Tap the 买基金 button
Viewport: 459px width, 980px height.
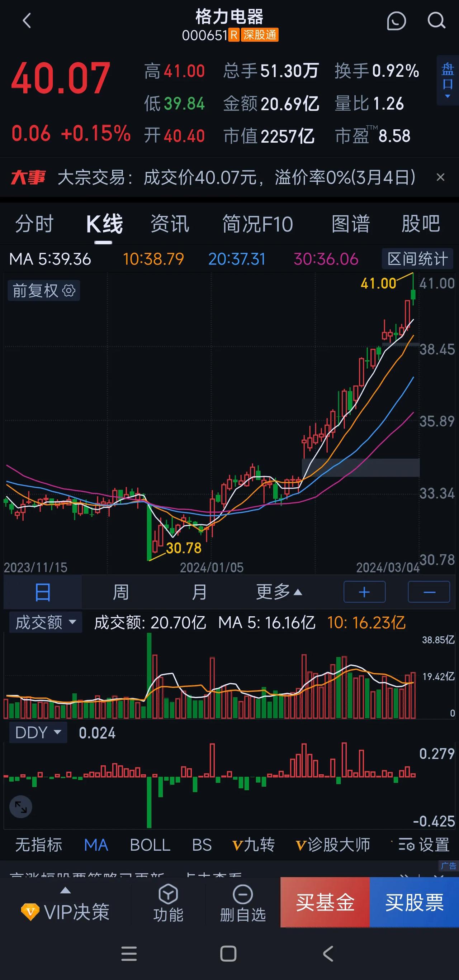coord(325,902)
